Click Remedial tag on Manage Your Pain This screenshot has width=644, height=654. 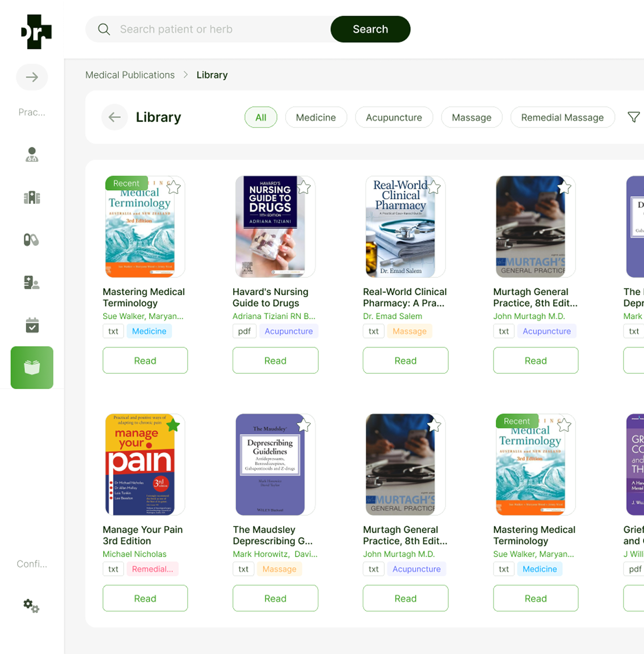(x=153, y=569)
